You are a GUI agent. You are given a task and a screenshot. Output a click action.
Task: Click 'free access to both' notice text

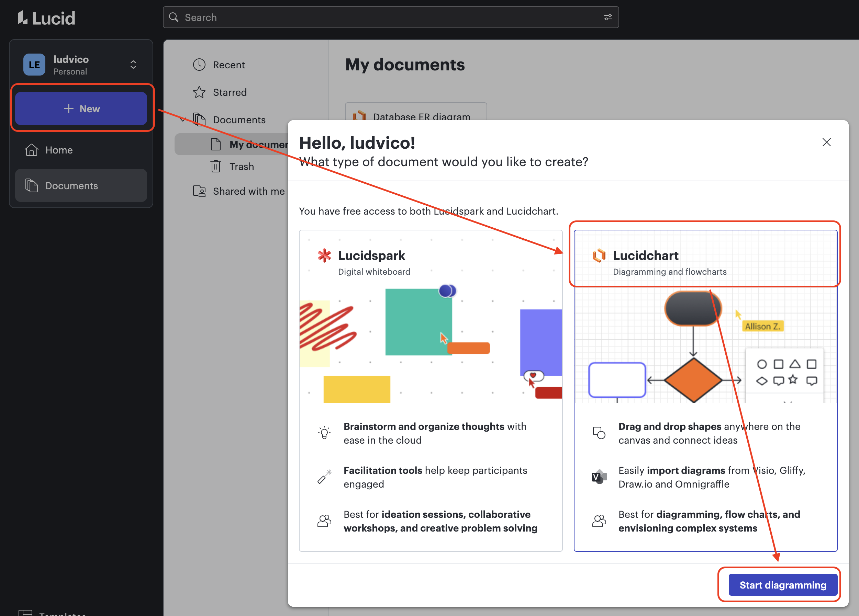[428, 211]
